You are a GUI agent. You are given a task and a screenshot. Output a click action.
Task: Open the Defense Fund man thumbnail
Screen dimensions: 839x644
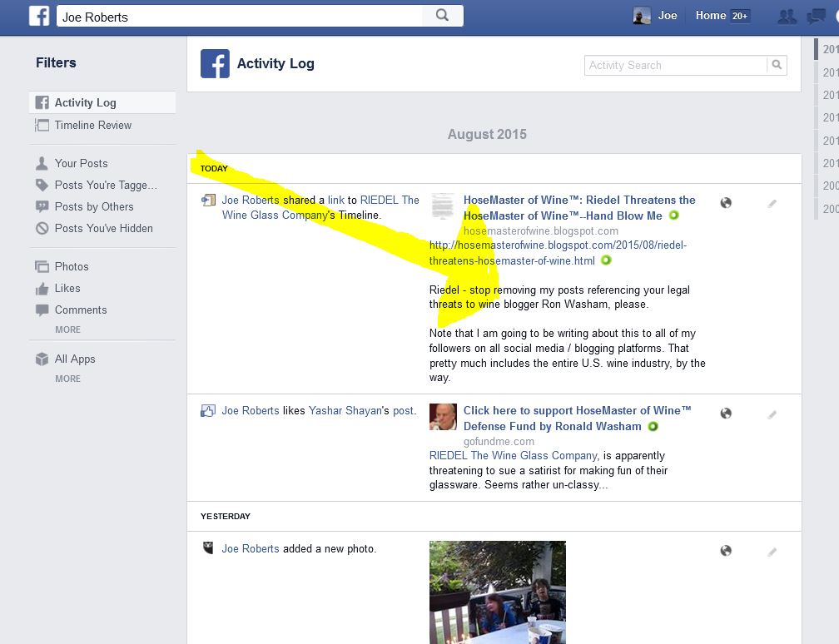click(443, 417)
